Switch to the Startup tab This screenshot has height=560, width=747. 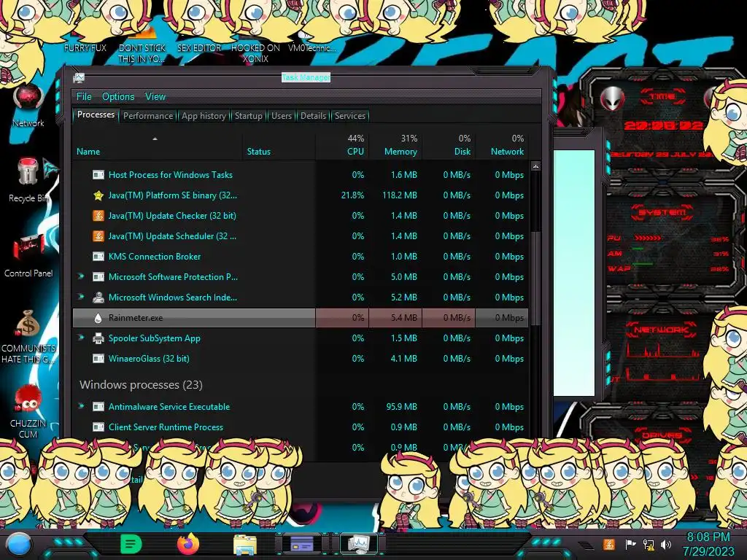[248, 116]
